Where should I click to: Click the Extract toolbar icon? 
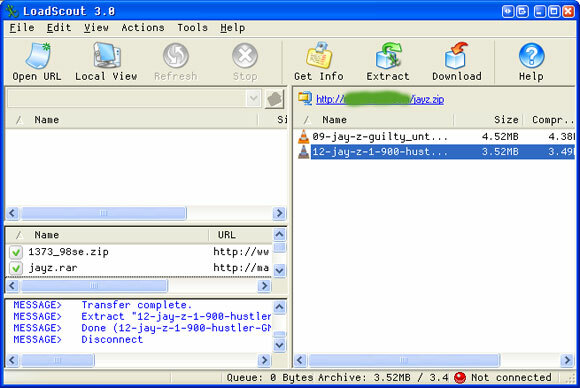388,62
